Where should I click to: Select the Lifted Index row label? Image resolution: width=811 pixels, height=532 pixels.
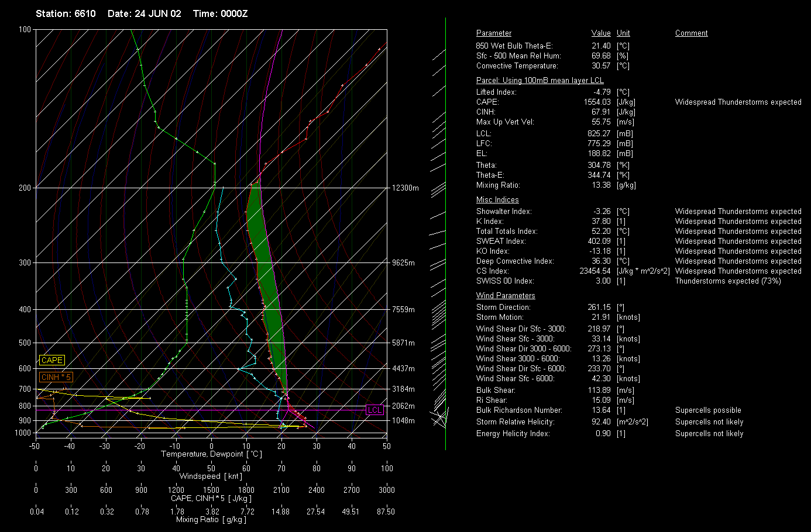(496, 92)
